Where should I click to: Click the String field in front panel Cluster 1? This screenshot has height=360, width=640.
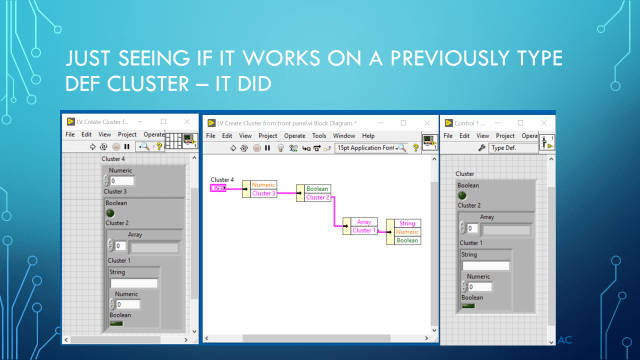tap(133, 283)
